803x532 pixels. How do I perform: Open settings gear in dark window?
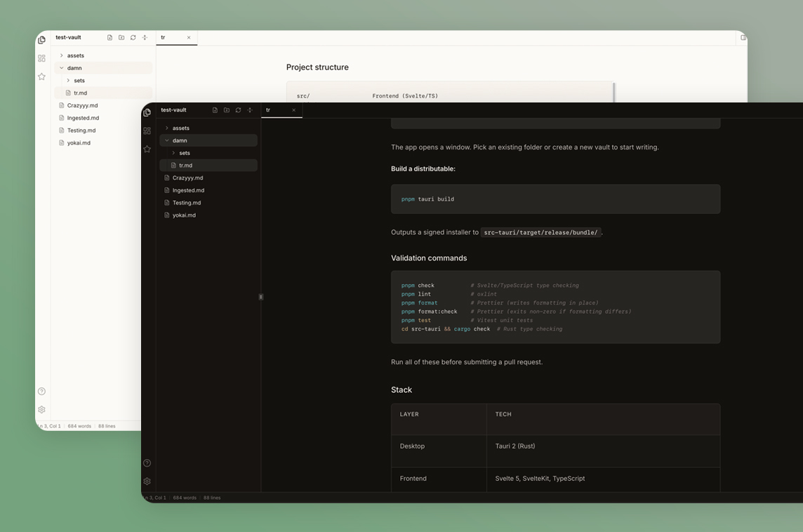click(x=147, y=481)
